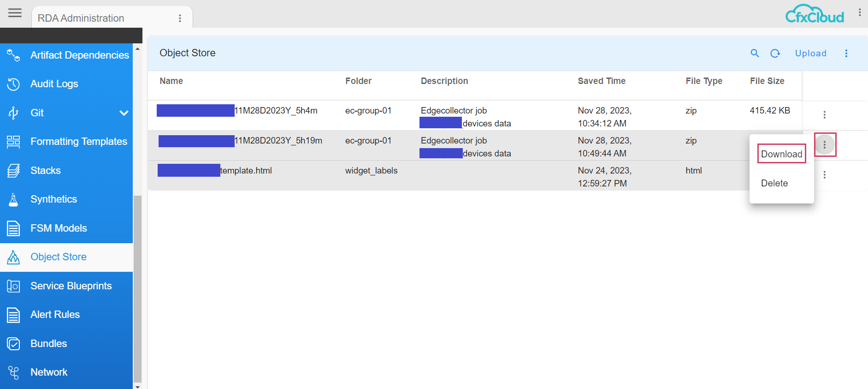Click the Upload button
868x389 pixels.
(x=810, y=54)
